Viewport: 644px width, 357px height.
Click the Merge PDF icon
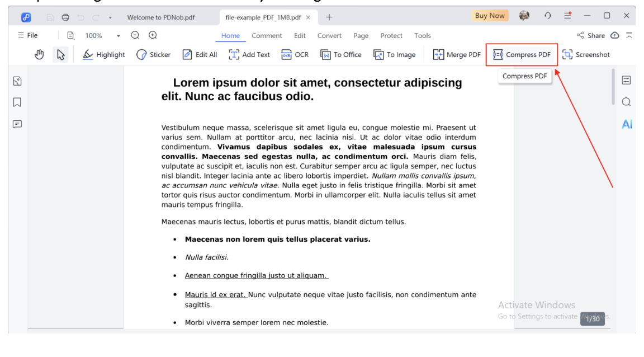click(x=457, y=55)
